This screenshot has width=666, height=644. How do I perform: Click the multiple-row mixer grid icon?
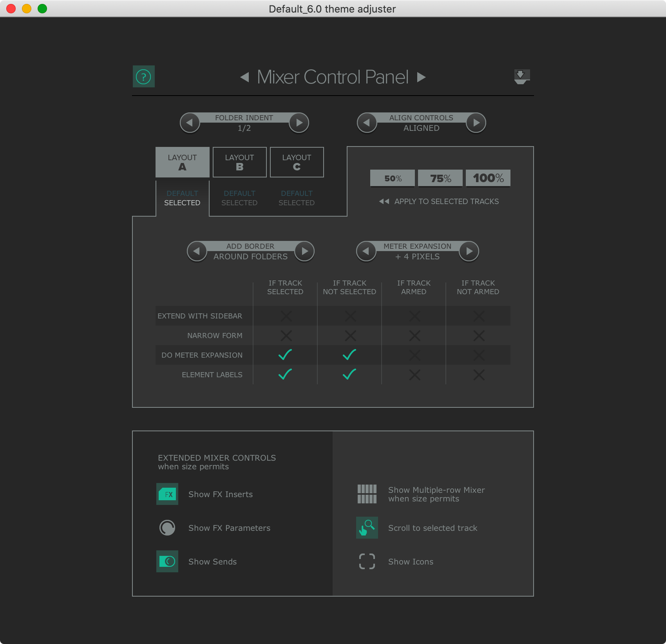367,494
